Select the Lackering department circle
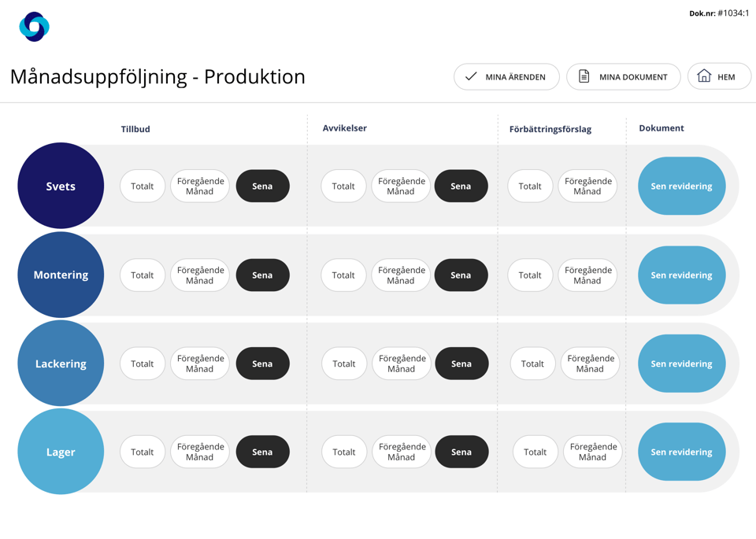Viewport: 756px width, 539px height. [61, 363]
